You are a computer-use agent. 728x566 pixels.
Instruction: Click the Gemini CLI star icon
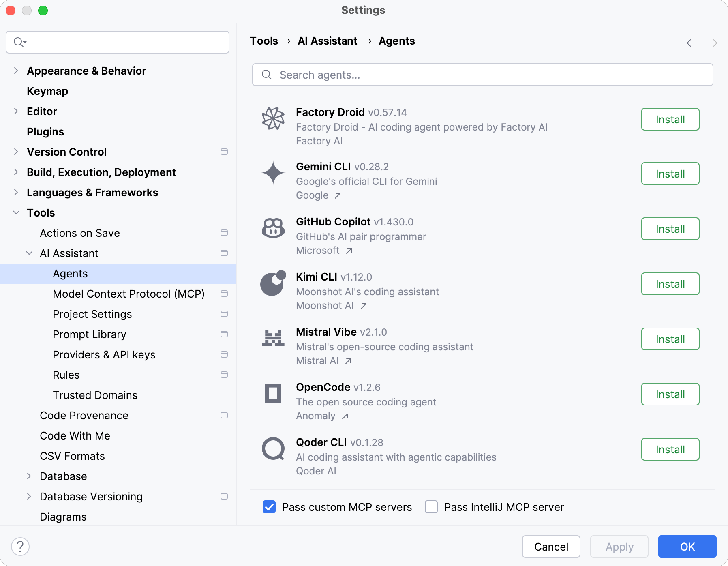pyautogui.click(x=273, y=173)
